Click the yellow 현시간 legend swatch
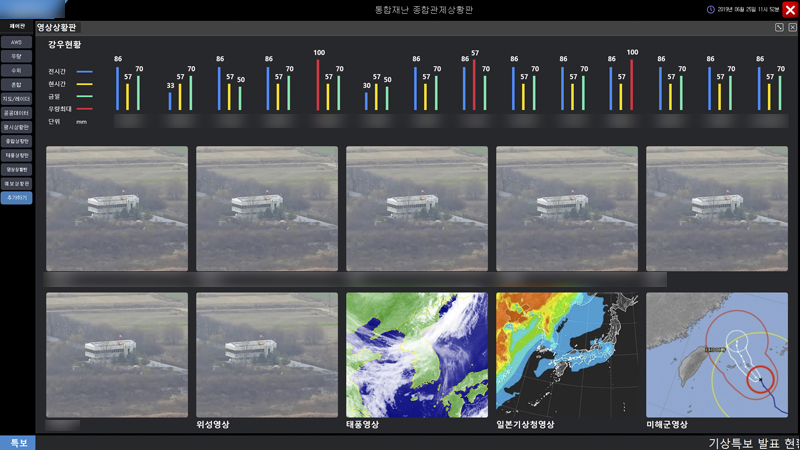 (x=84, y=84)
